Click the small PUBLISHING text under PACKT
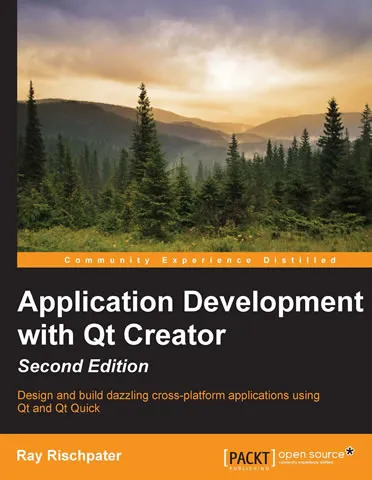This screenshot has height=480, width=372. [249, 468]
